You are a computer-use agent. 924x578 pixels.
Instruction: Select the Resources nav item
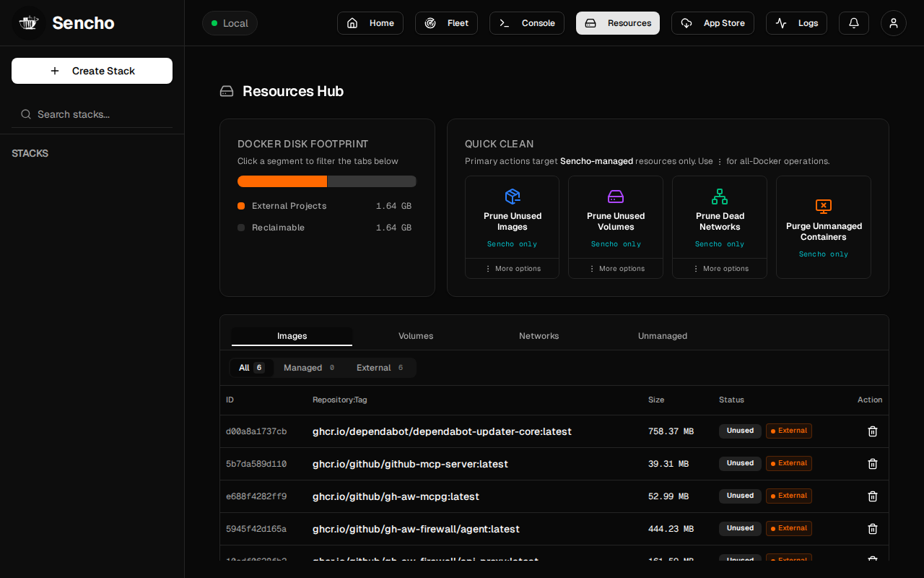pyautogui.click(x=618, y=23)
